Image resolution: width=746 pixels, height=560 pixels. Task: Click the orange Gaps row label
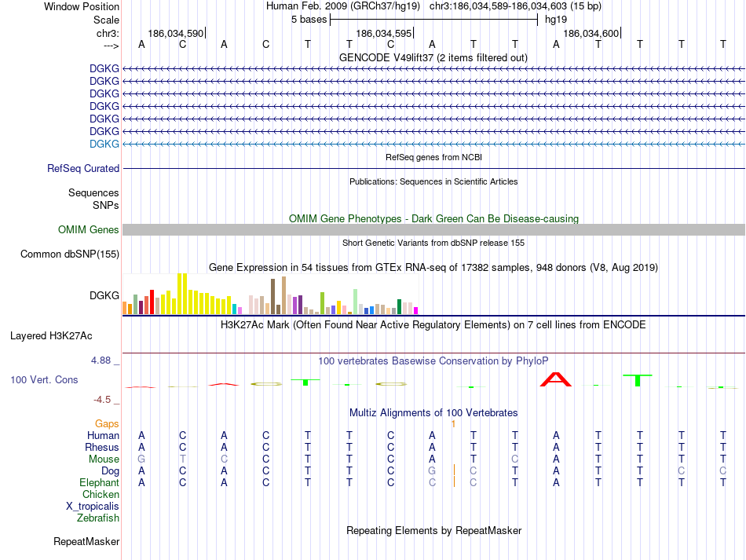(x=107, y=423)
